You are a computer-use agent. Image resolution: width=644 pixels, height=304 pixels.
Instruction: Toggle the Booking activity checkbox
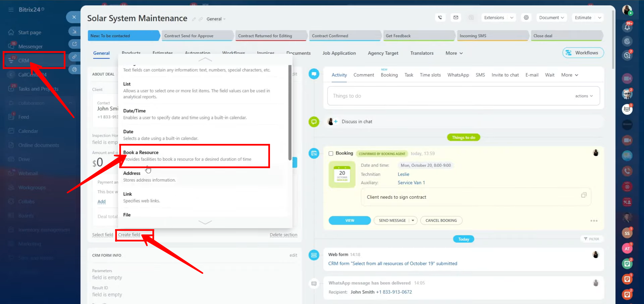point(331,153)
